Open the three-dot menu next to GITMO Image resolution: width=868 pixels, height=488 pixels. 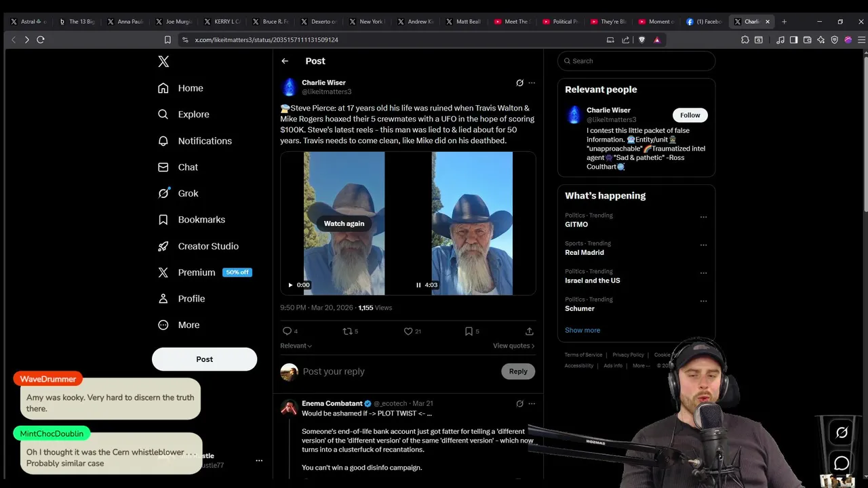point(703,217)
